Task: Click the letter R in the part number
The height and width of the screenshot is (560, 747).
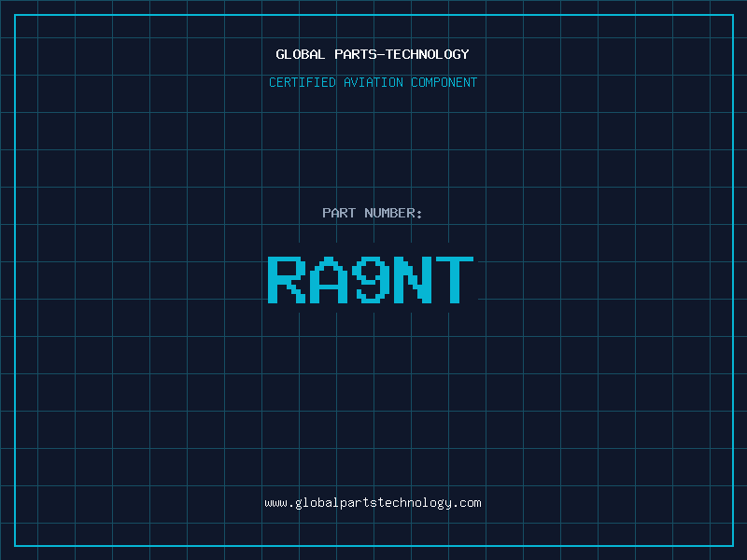Action: click(x=288, y=279)
